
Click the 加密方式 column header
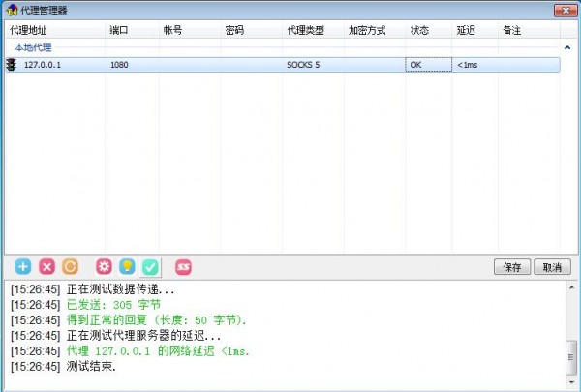click(x=375, y=30)
